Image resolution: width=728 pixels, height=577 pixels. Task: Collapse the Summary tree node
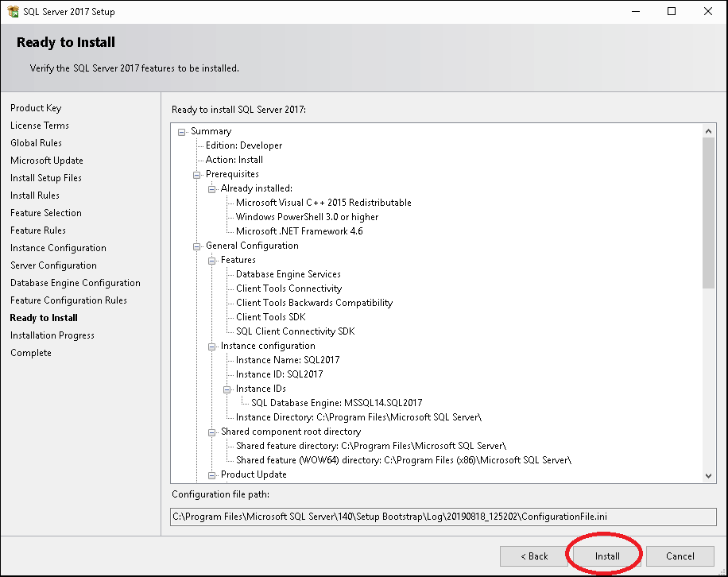tap(181, 132)
